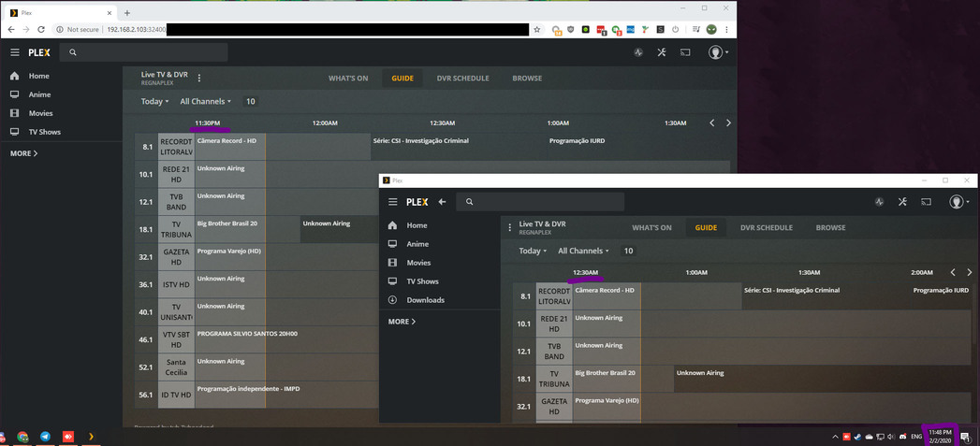The height and width of the screenshot is (446, 980).
Task: Open All Channels filter in Plex app
Action: (584, 251)
